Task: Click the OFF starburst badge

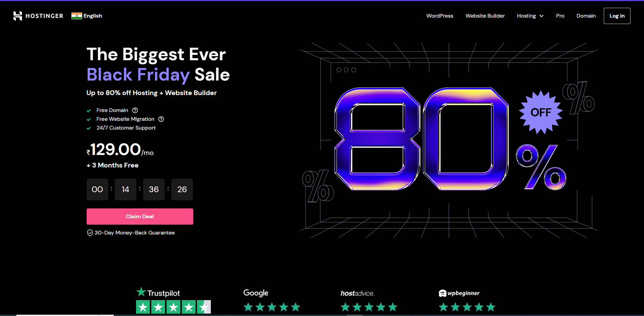Action: pyautogui.click(x=541, y=112)
